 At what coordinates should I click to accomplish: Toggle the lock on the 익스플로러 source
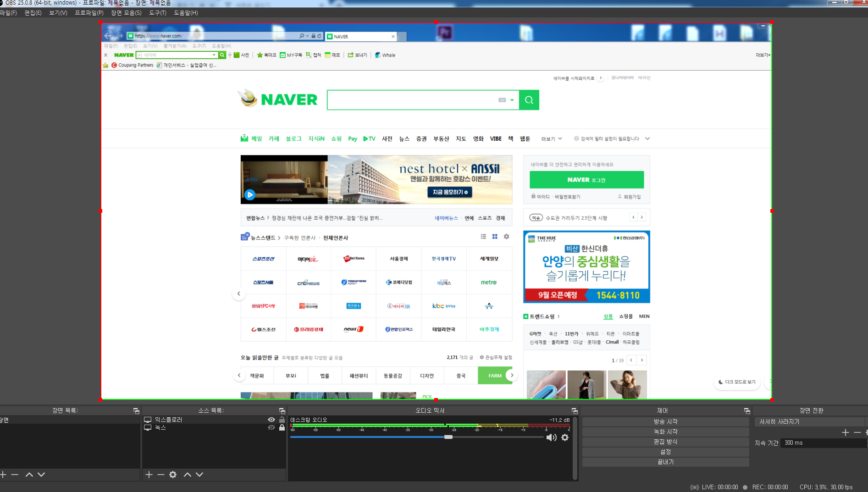point(282,420)
